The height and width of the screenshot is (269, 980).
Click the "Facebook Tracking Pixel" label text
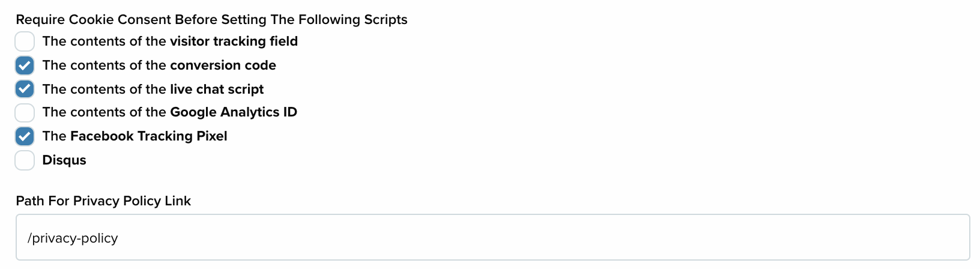click(x=148, y=136)
